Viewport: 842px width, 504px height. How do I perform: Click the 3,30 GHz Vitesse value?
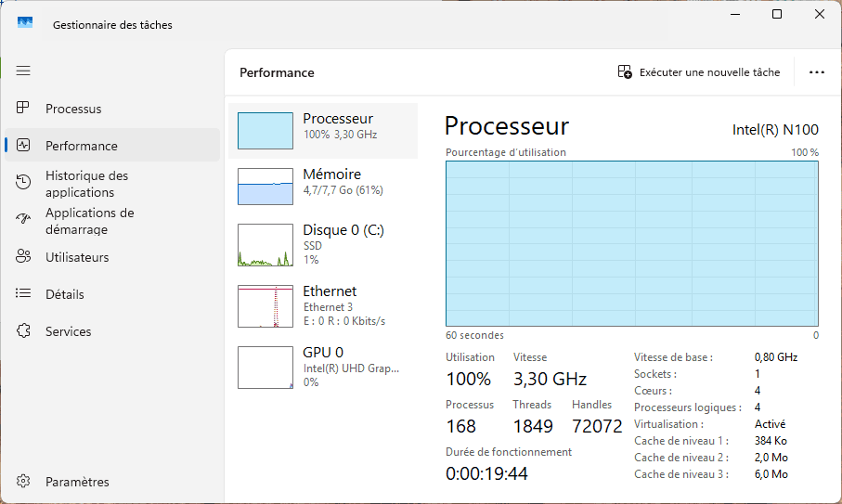tap(550, 379)
